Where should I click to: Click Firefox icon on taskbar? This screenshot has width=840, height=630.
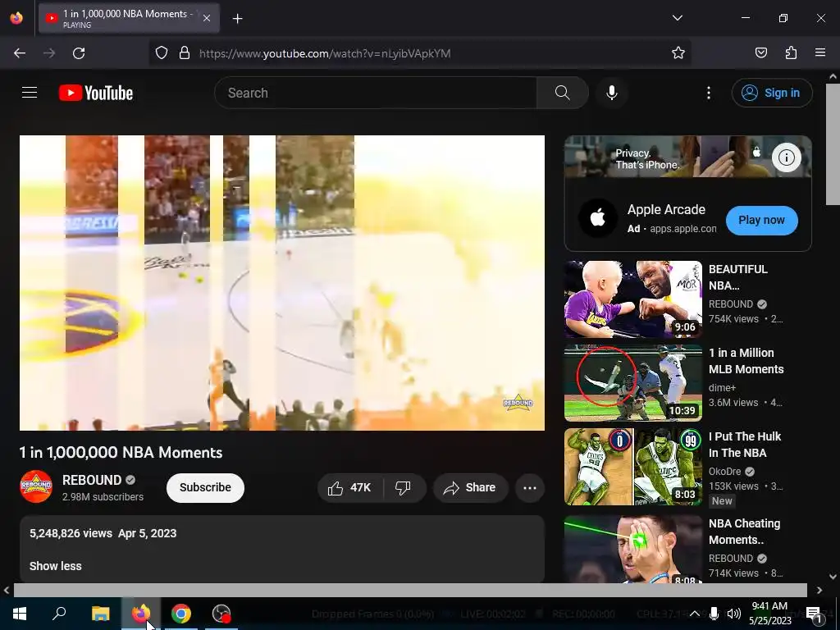click(x=140, y=614)
